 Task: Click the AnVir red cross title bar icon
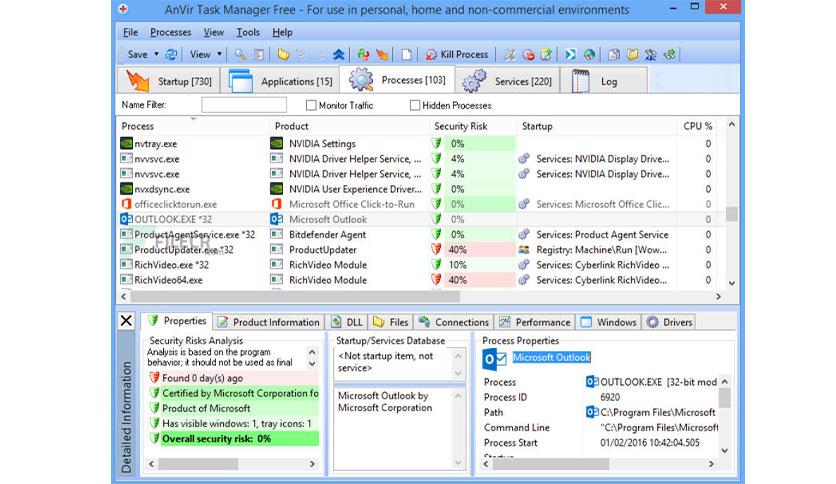[123, 9]
